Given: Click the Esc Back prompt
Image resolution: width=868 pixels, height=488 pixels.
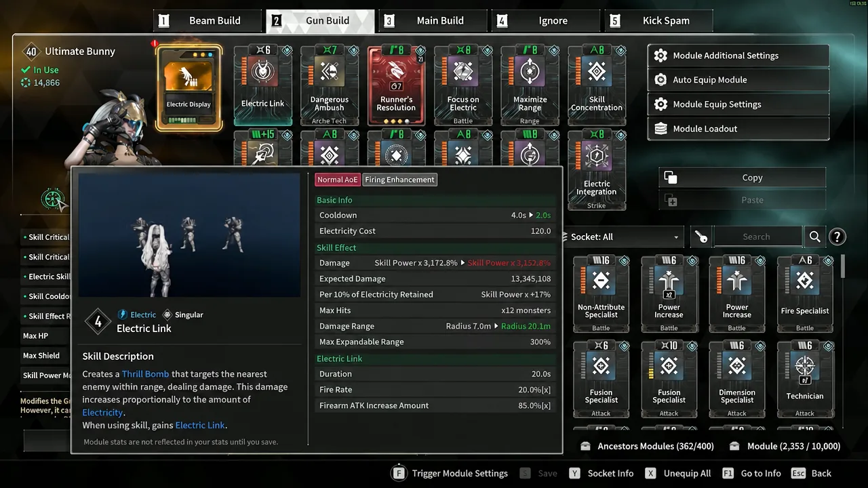Looking at the screenshot, I should click(x=811, y=473).
